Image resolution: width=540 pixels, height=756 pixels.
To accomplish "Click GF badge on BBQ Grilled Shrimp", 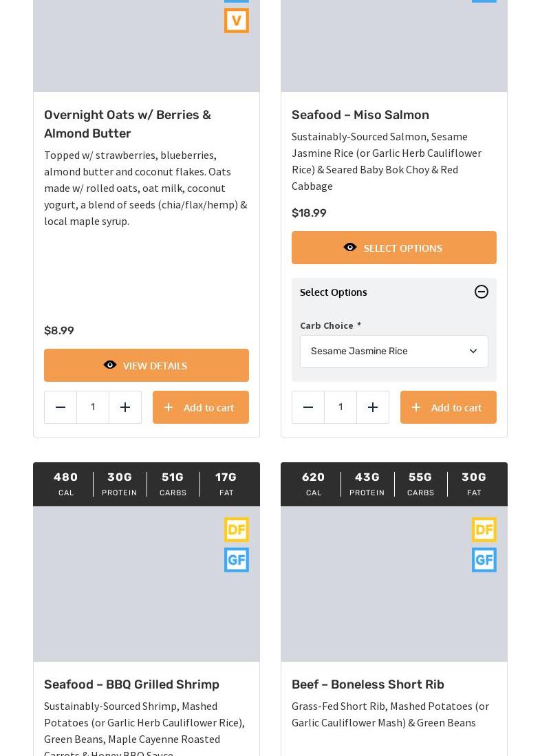I will pyautogui.click(x=236, y=560).
